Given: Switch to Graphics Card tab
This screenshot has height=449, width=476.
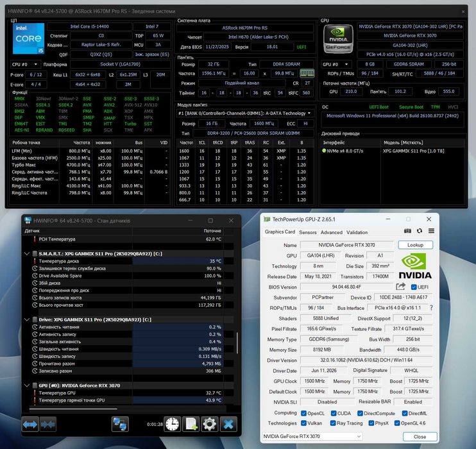Looking at the screenshot, I should pyautogui.click(x=280, y=232).
